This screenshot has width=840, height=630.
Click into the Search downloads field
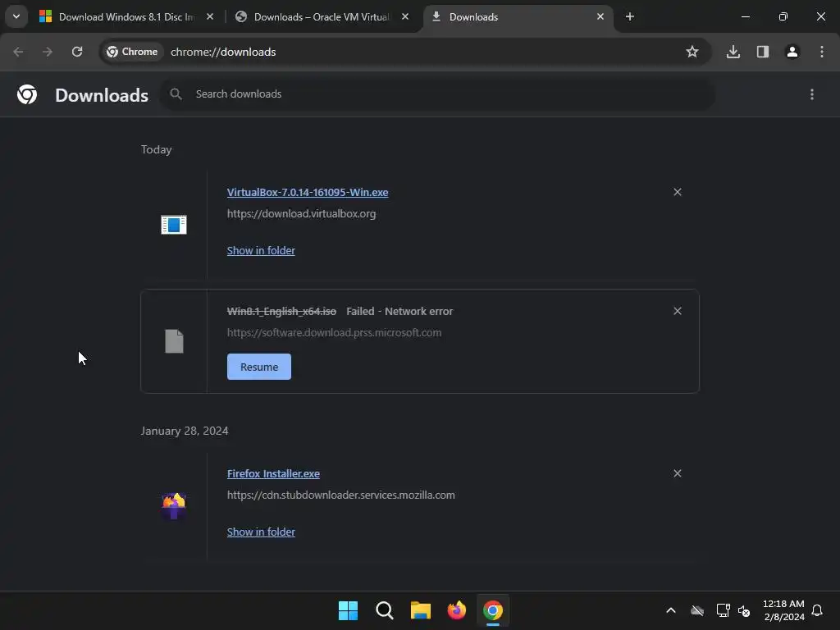point(437,94)
